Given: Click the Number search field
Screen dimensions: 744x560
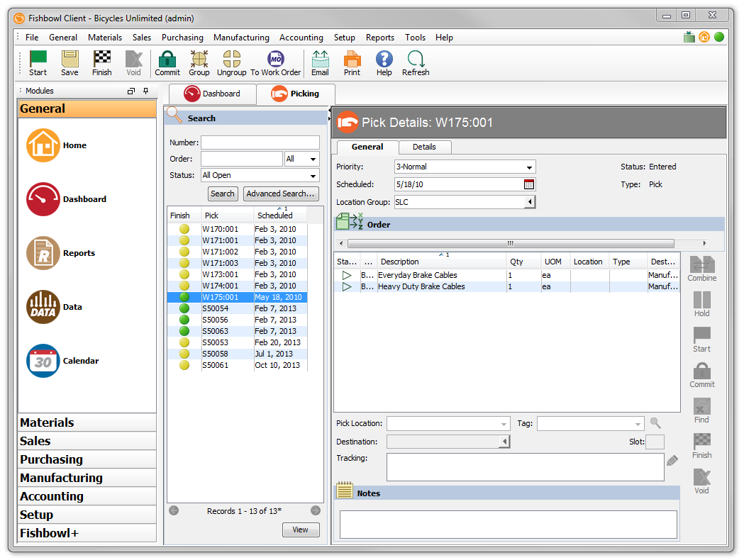Looking at the screenshot, I should [x=260, y=142].
